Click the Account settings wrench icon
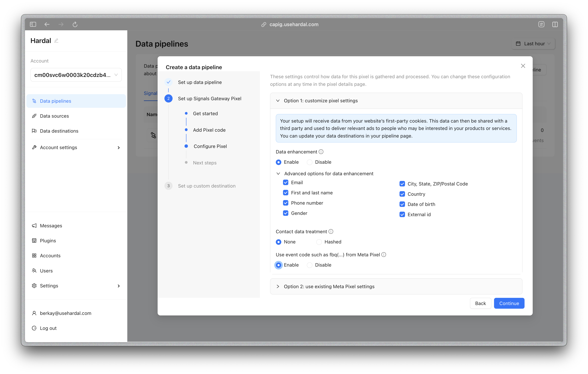The height and width of the screenshot is (374, 588). [x=34, y=147]
